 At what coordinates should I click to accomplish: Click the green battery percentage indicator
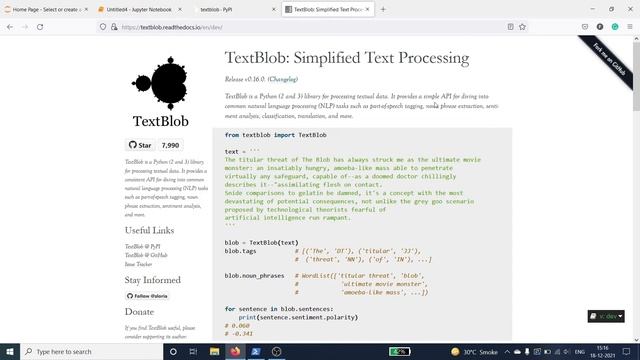pyautogui.click(x=399, y=351)
